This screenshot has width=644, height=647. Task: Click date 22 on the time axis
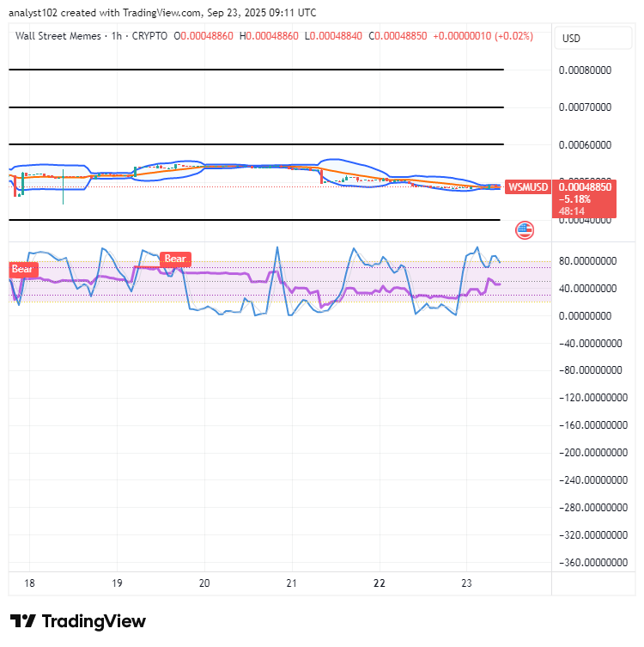[380, 583]
